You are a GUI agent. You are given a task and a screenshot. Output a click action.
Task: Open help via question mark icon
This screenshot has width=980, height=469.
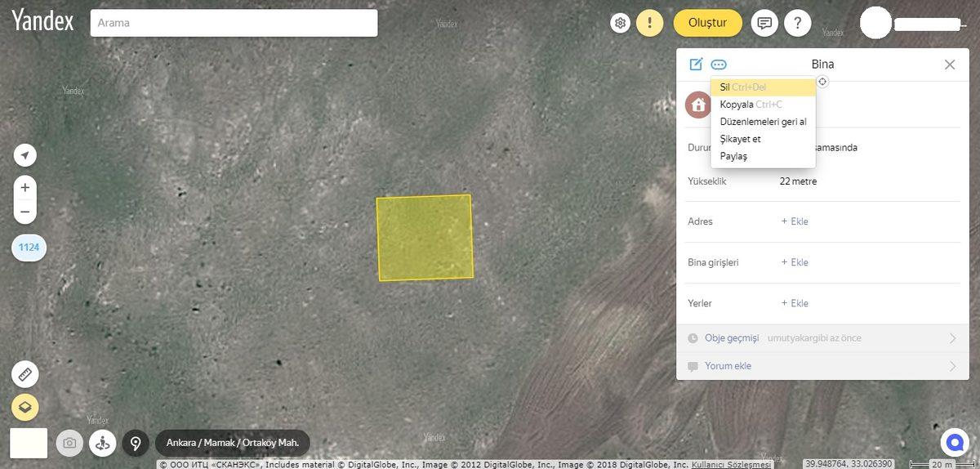(797, 23)
